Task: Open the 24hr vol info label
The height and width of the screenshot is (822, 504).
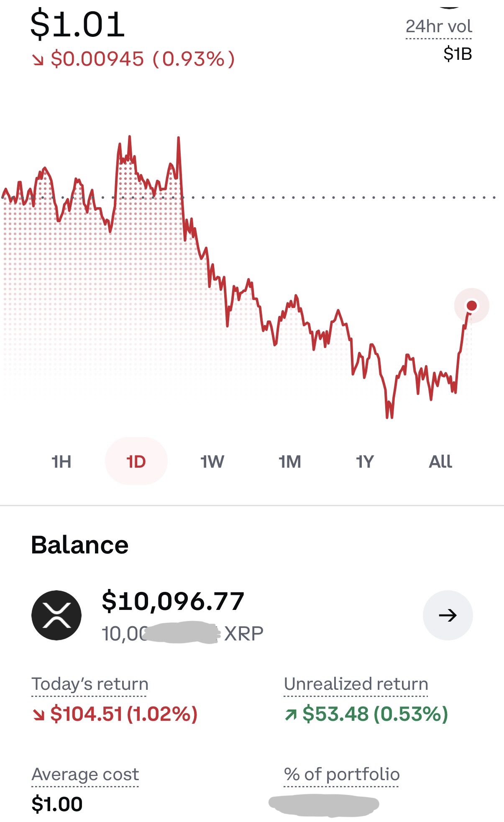Action: [x=439, y=27]
